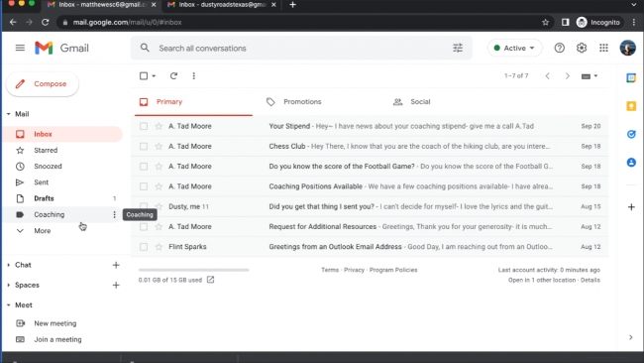Open Keep side panel icon
The width and height of the screenshot is (644, 363).
tap(631, 106)
